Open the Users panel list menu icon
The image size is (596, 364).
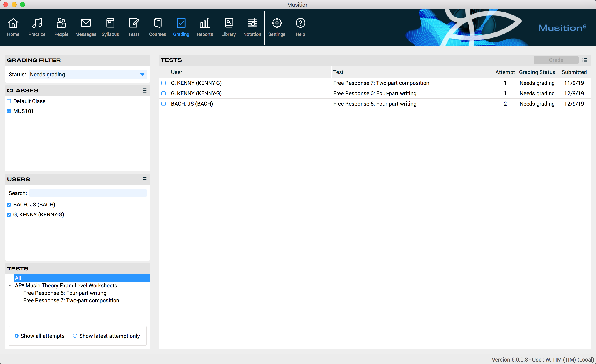pyautogui.click(x=144, y=179)
